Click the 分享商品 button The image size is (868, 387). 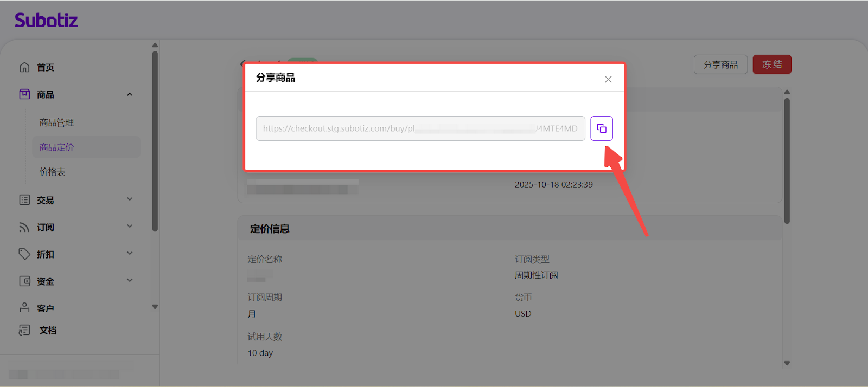point(720,64)
